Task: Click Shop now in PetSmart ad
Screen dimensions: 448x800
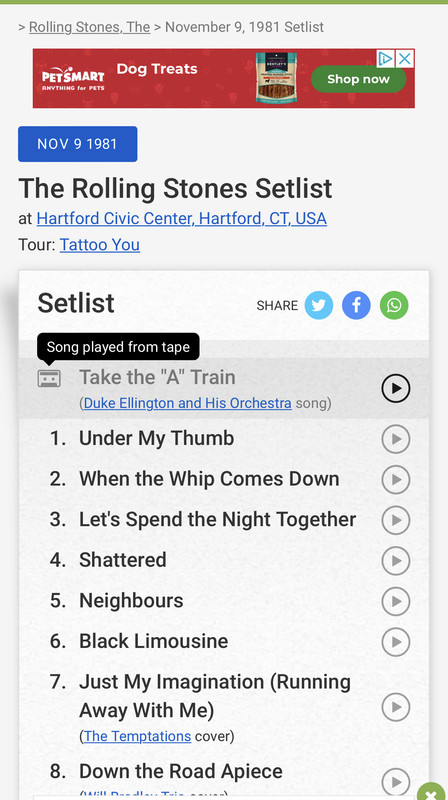Action: coord(358,79)
